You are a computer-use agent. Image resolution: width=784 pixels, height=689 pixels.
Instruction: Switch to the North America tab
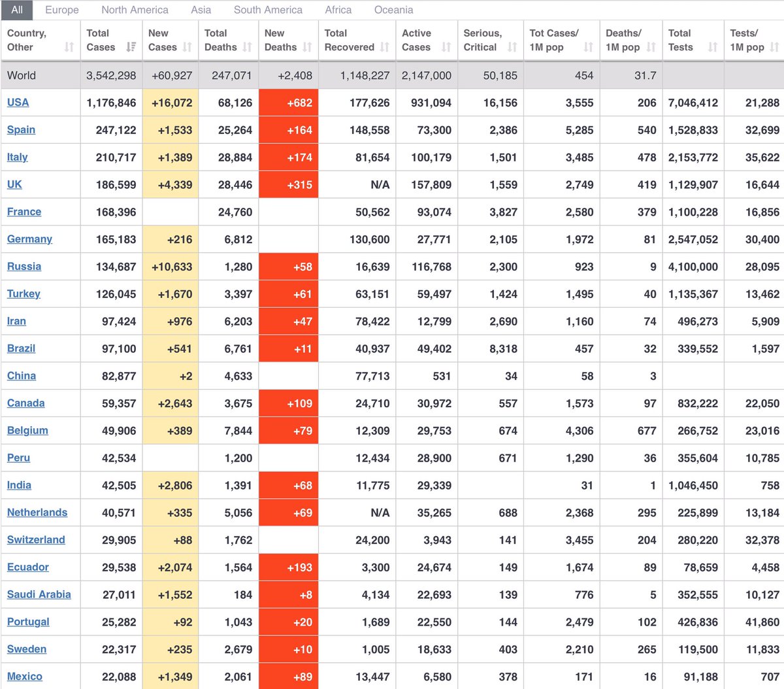click(135, 10)
